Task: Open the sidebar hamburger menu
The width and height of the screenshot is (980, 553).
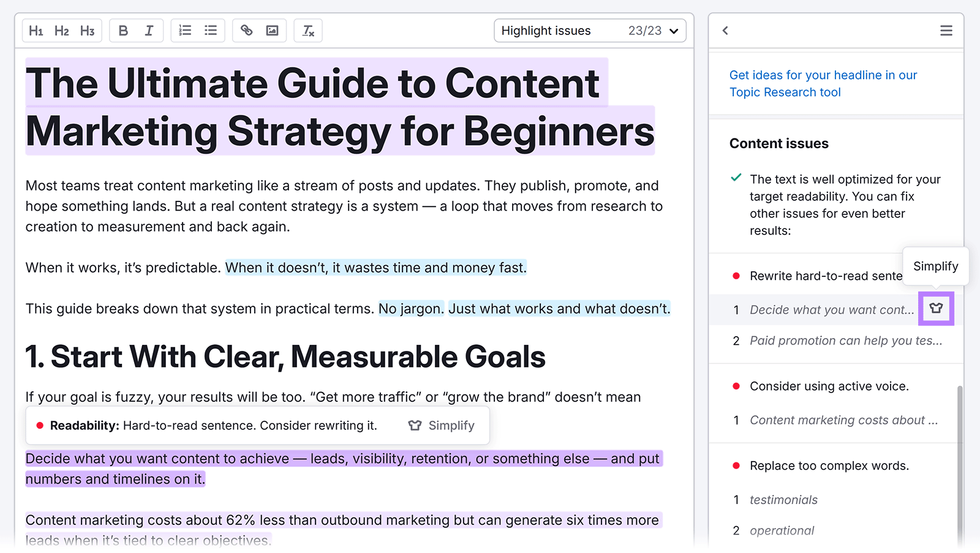Action: [946, 31]
